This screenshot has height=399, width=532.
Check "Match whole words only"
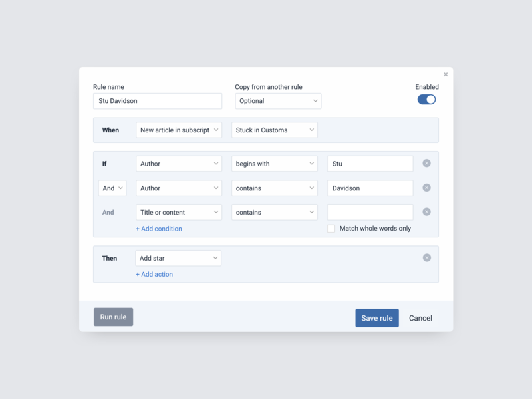click(331, 228)
